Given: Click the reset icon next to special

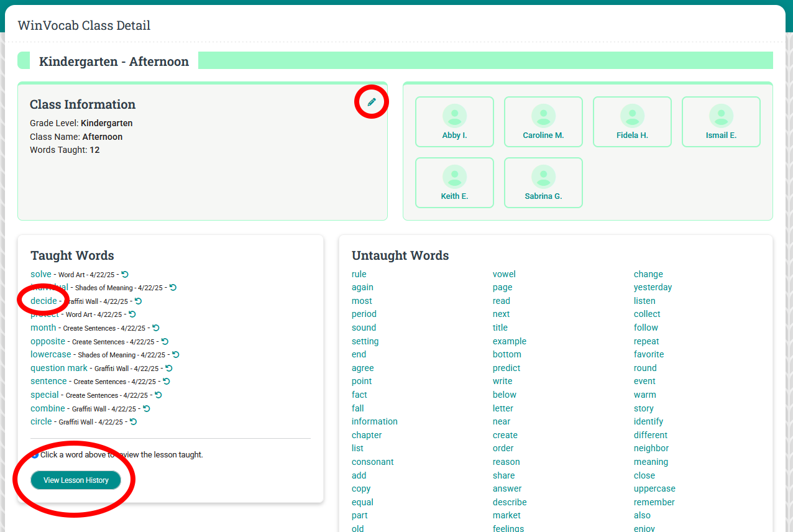Looking at the screenshot, I should coord(158,395).
